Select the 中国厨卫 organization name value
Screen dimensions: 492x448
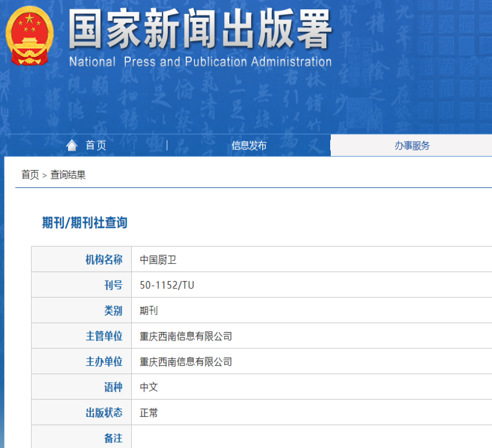click(158, 259)
